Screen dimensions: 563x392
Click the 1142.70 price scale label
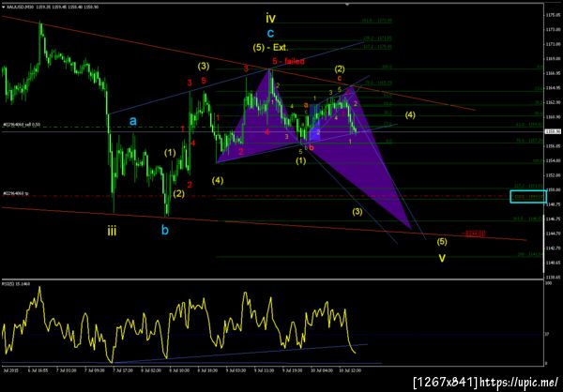tap(552, 249)
